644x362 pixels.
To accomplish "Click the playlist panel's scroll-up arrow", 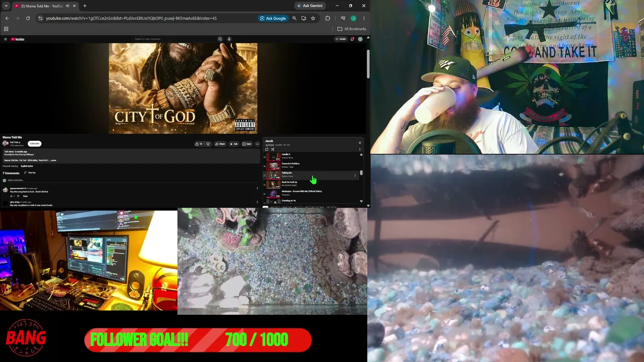I will point(361,154).
